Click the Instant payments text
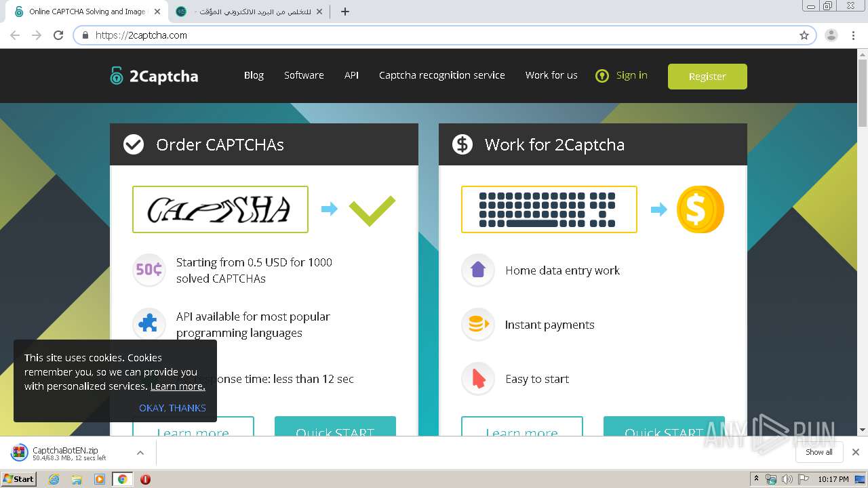The height and width of the screenshot is (488, 868). tap(549, 325)
